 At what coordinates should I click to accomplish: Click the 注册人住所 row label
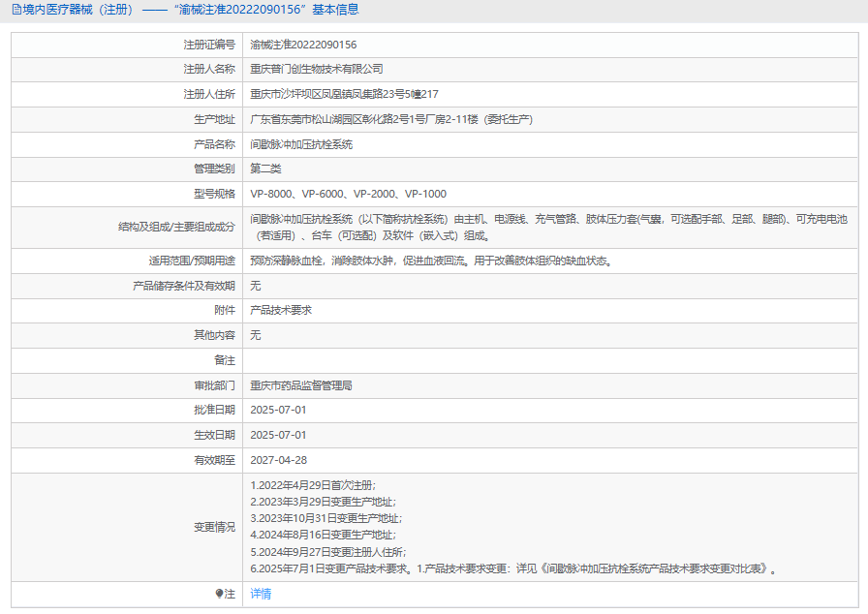[x=209, y=94]
